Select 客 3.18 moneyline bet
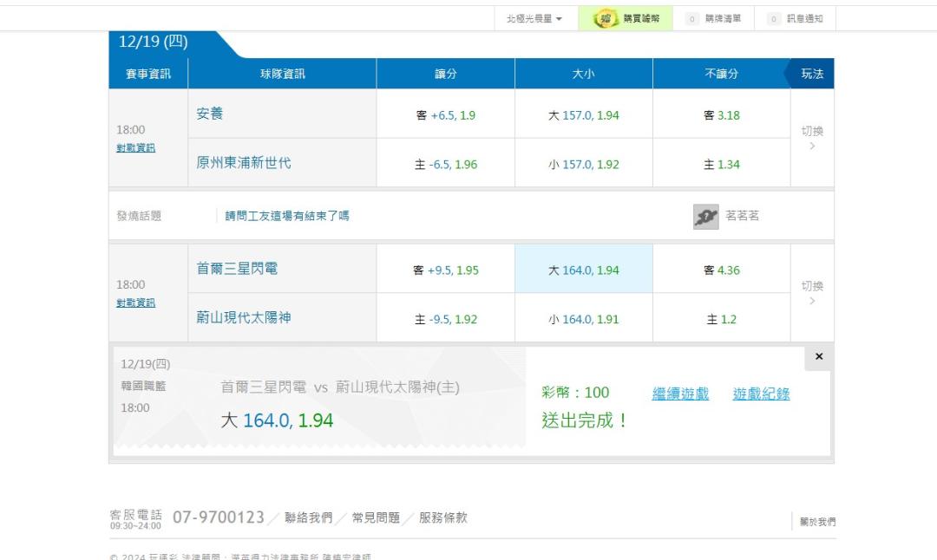The height and width of the screenshot is (560, 937). [721, 114]
